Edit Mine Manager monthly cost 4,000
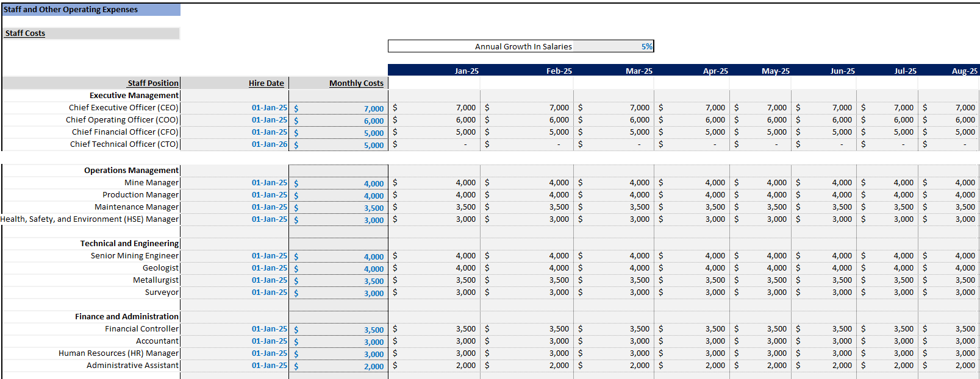 click(338, 183)
